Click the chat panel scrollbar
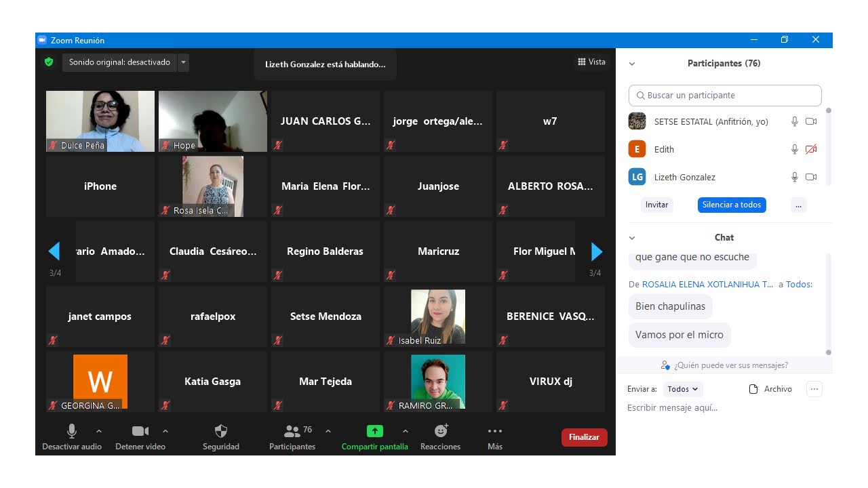868x488 pixels. (828, 303)
